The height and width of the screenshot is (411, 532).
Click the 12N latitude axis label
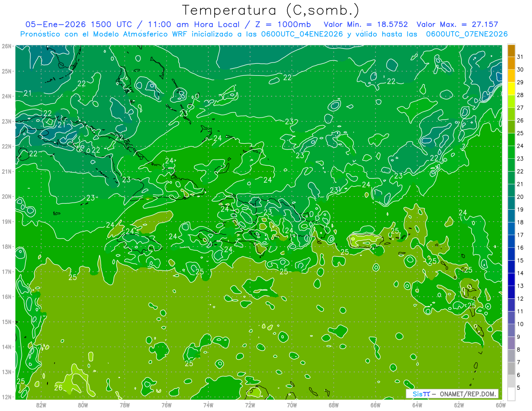(x=6, y=397)
